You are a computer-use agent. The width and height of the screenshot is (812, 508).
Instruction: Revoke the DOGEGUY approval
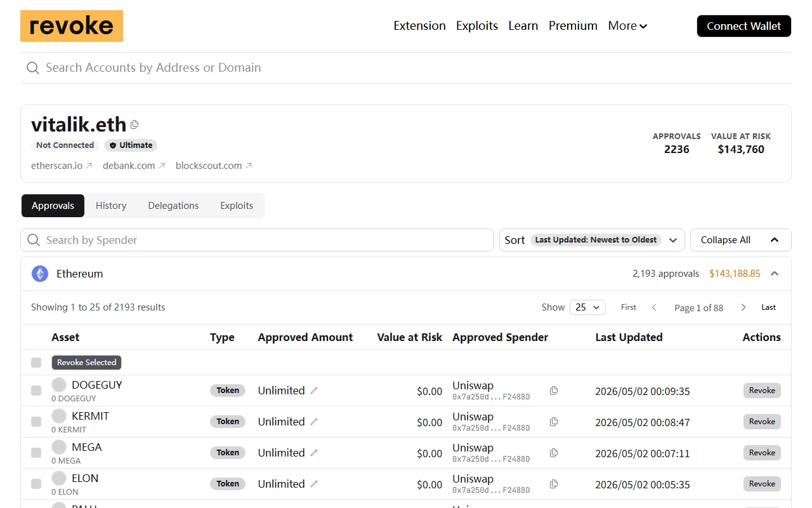tap(762, 391)
